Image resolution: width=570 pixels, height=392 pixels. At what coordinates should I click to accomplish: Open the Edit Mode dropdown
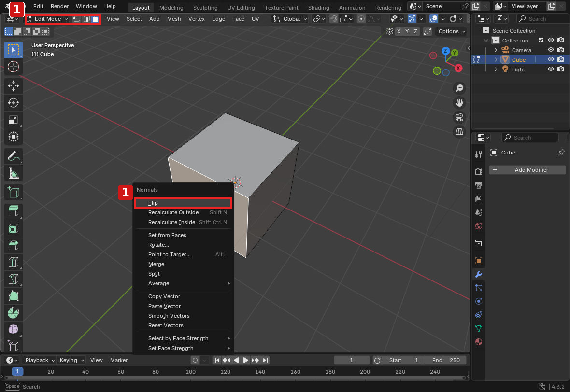(x=48, y=19)
